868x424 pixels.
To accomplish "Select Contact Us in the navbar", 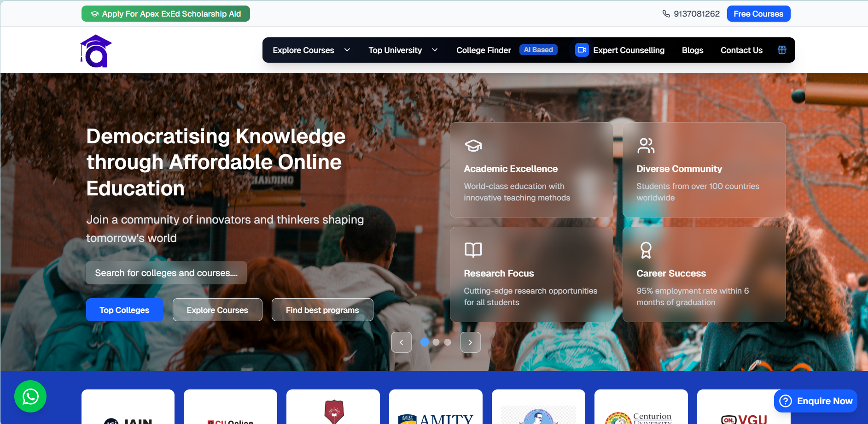I will click(741, 50).
